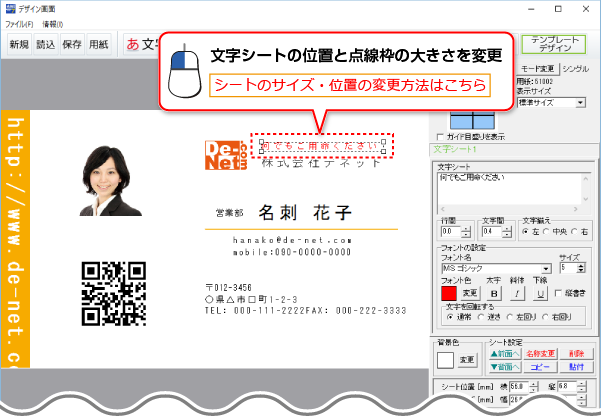601x417 pixels.
Task: Click the font サイズ spinner arrows
Action: (581, 268)
